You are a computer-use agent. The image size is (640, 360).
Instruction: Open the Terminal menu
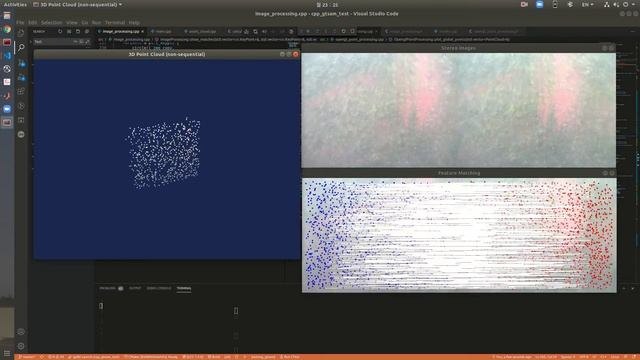(x=115, y=22)
